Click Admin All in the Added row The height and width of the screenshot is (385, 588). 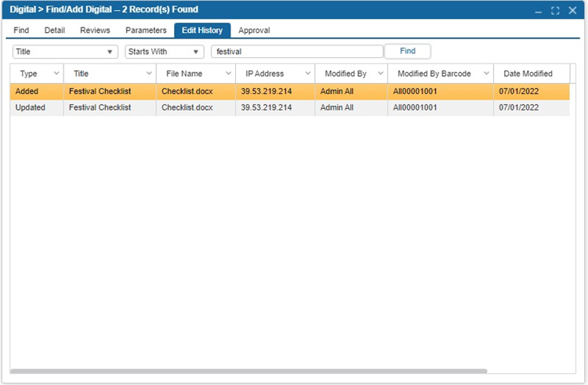[337, 91]
